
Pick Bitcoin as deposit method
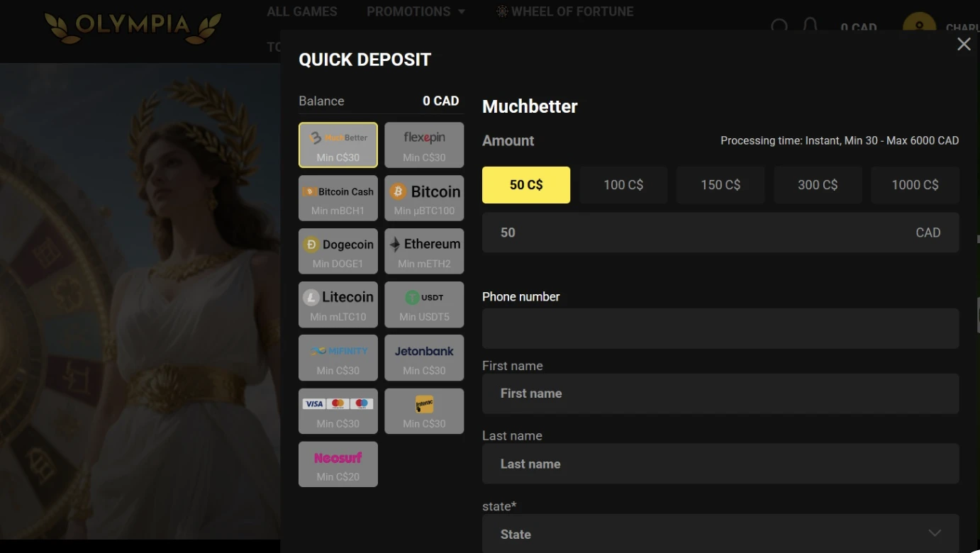(424, 199)
